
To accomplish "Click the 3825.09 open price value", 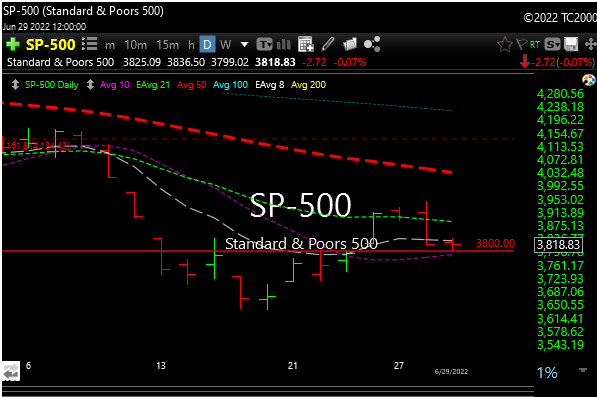I will tap(142, 62).
